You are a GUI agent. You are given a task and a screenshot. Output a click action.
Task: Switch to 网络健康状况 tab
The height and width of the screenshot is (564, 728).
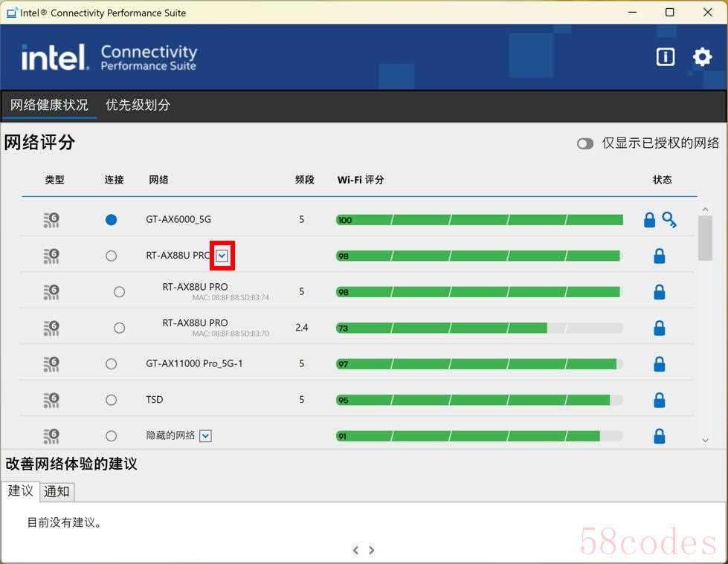[49, 105]
